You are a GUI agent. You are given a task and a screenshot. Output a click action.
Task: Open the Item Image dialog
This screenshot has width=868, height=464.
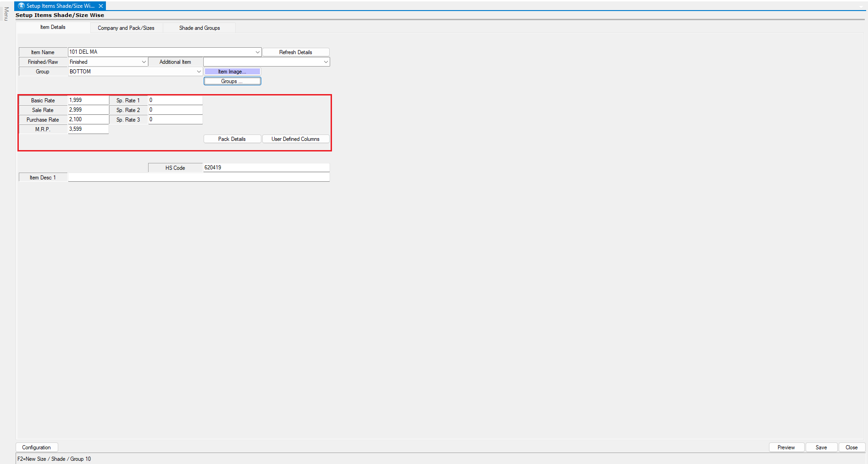[x=232, y=72]
